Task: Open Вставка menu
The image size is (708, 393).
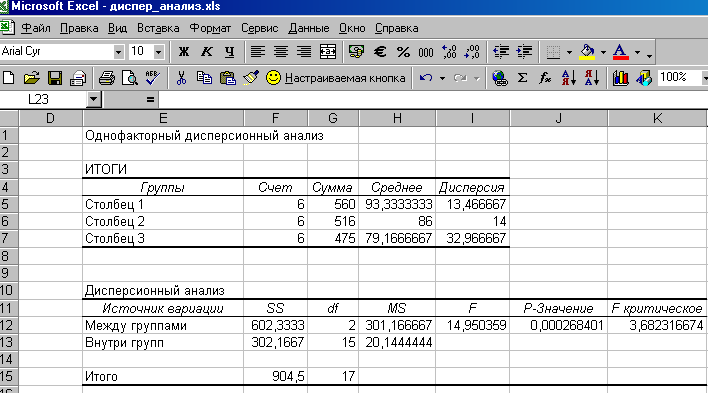Action: (x=158, y=28)
